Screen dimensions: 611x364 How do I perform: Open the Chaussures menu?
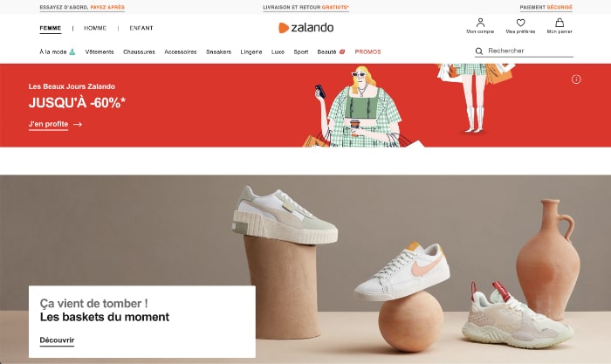[139, 52]
